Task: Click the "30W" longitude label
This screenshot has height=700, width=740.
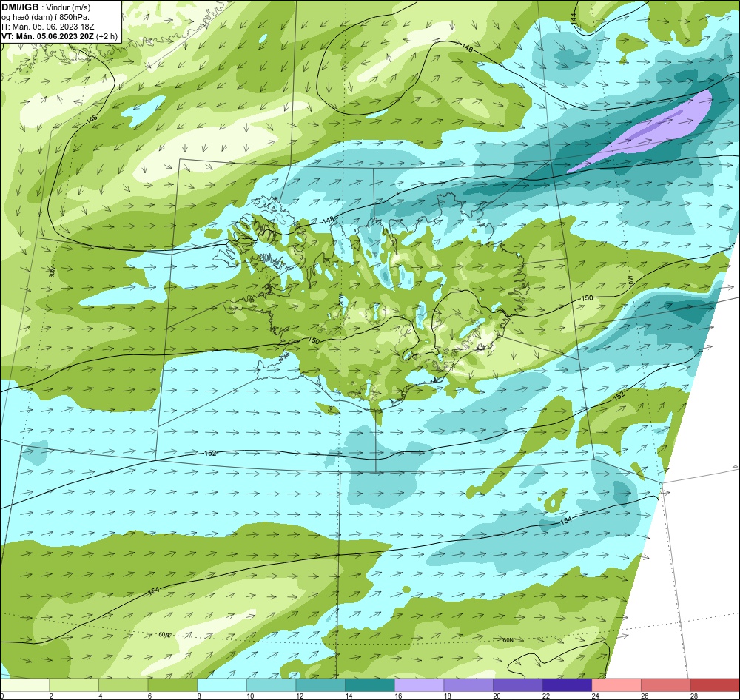Action: pos(52,272)
